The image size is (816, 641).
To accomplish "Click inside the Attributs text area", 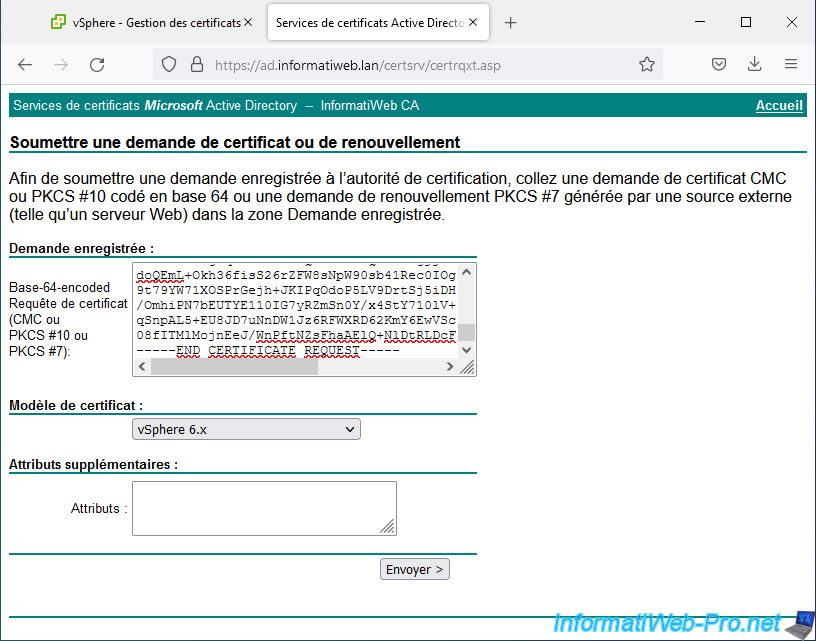I will (264, 508).
